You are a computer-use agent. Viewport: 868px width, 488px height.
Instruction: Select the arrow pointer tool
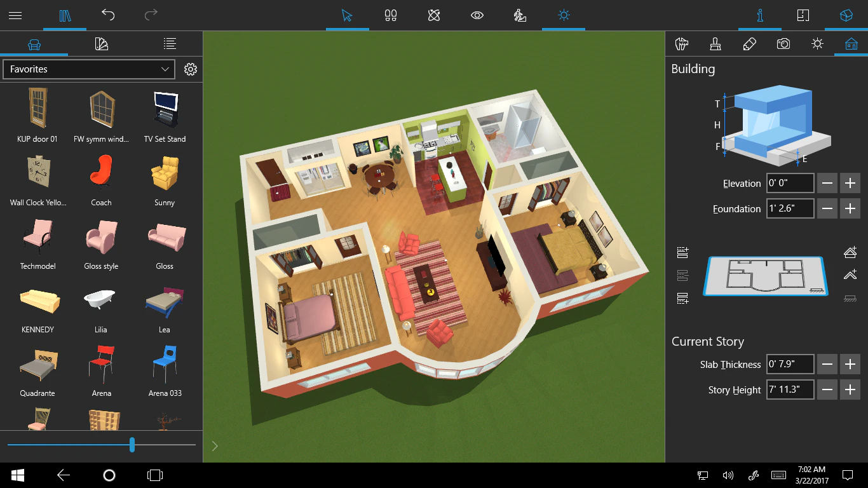(347, 15)
